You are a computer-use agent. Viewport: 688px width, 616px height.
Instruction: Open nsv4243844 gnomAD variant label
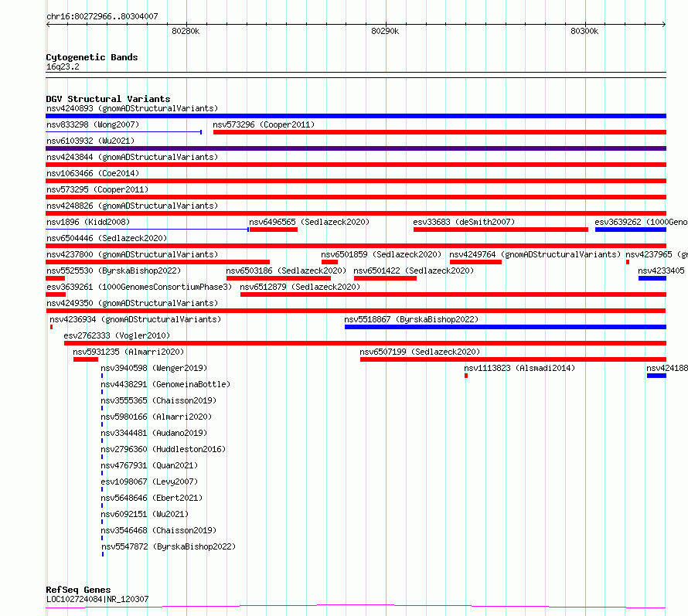point(132,157)
